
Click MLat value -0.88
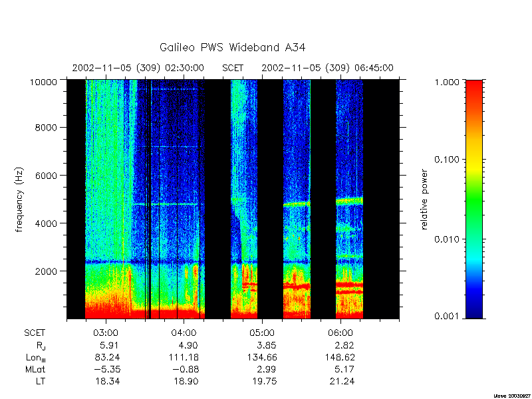pos(185,370)
